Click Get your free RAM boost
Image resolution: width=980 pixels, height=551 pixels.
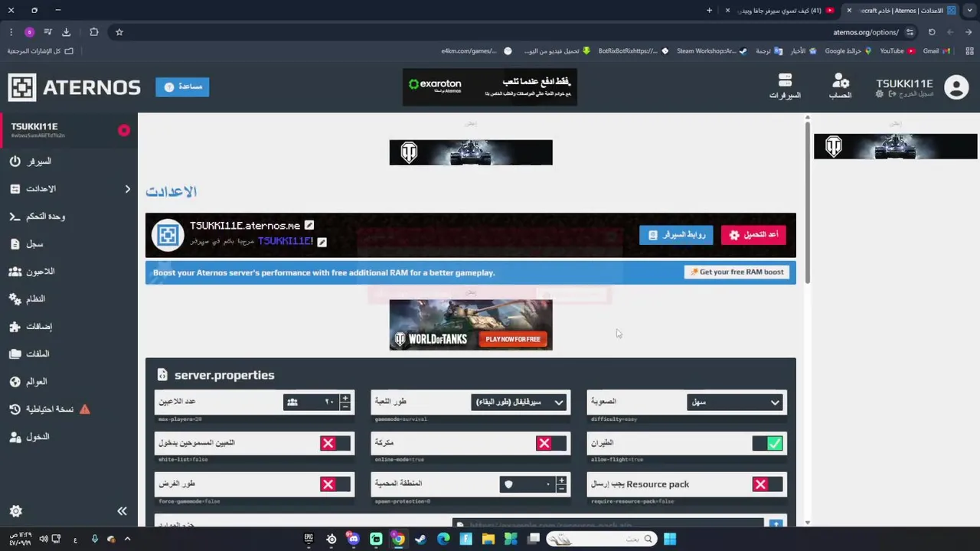pos(737,272)
